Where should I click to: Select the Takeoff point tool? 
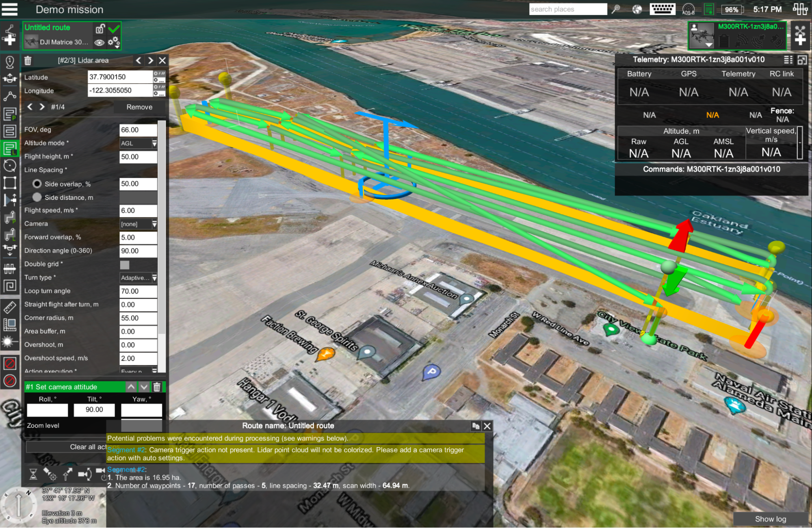[x=10, y=62]
